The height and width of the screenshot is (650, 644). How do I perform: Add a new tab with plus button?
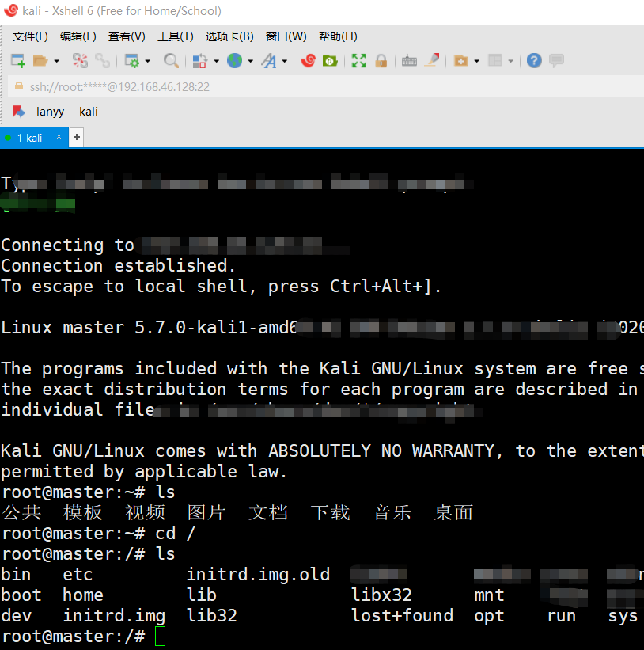(x=77, y=137)
